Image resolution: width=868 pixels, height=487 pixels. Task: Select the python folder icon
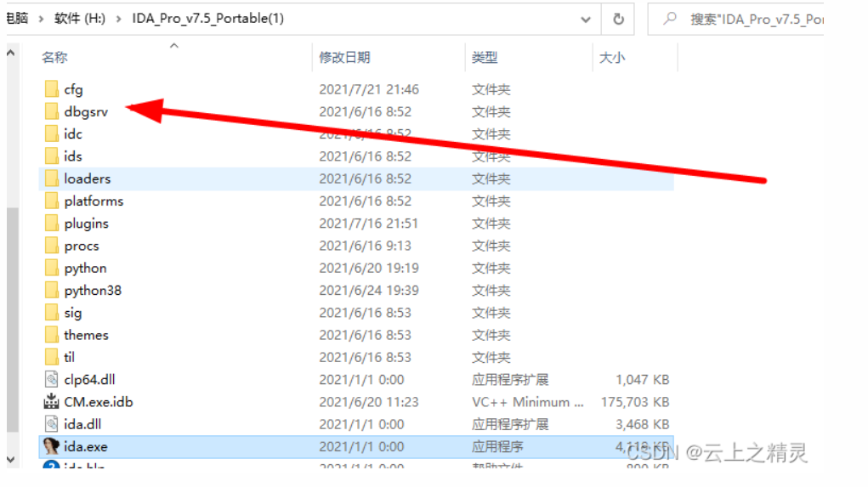52,268
